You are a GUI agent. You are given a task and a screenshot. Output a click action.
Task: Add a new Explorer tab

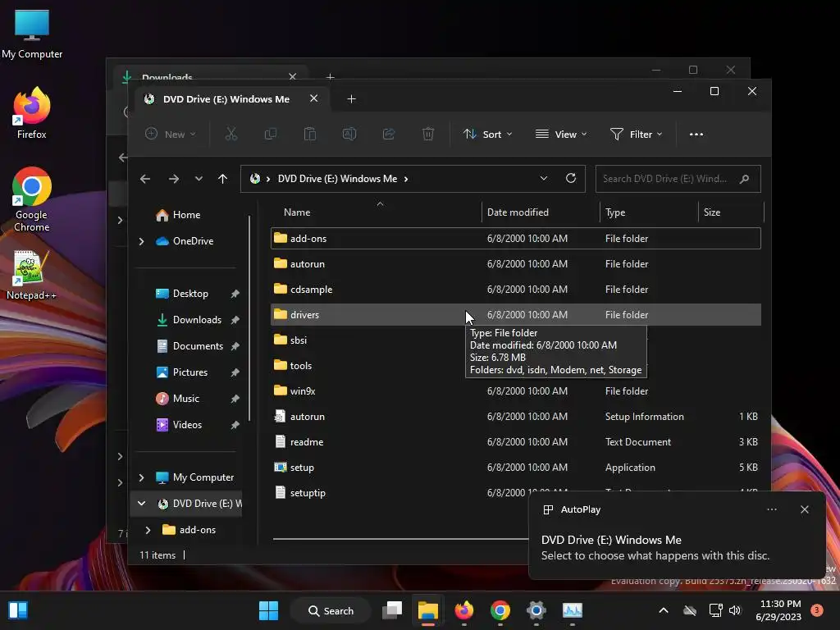[x=351, y=99]
